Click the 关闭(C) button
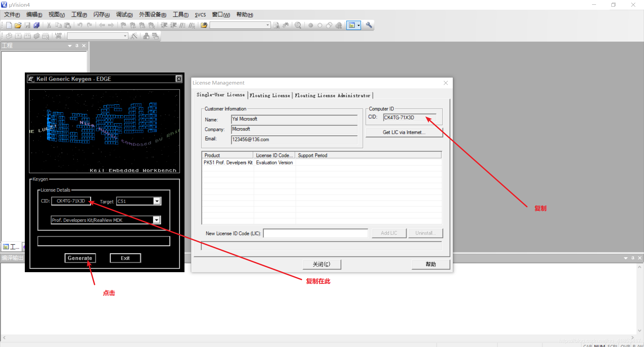 click(322, 264)
